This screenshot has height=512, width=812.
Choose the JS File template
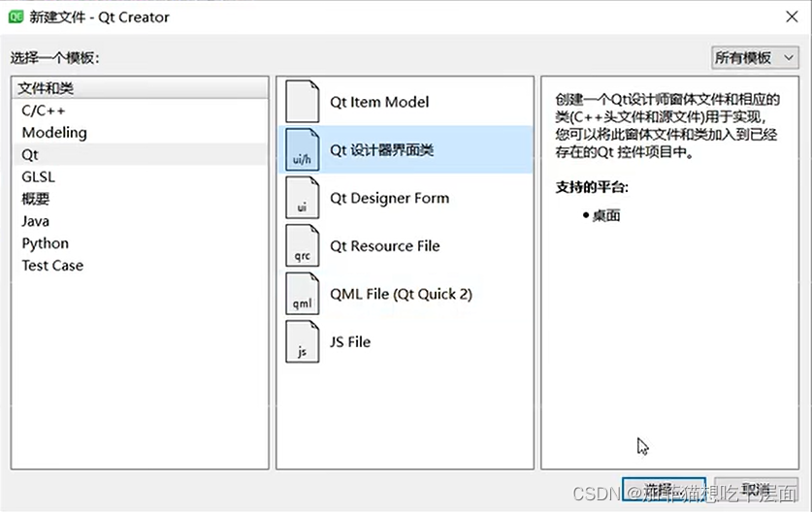coord(405,341)
